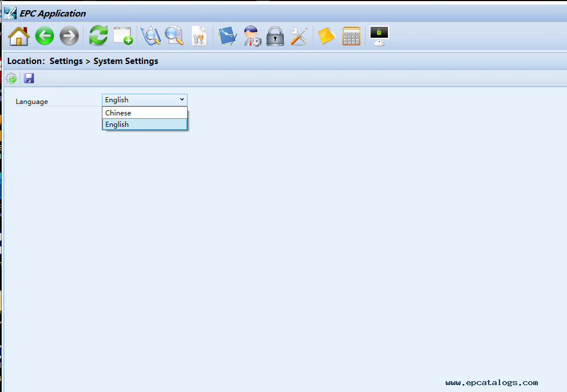Click the drafting compass search icon

point(151,36)
